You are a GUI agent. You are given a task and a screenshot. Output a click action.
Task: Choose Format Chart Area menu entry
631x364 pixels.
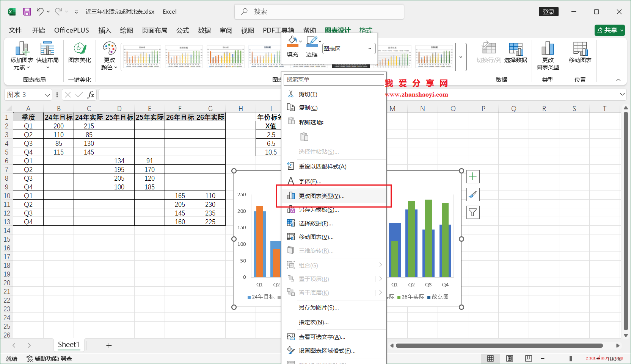(334, 350)
